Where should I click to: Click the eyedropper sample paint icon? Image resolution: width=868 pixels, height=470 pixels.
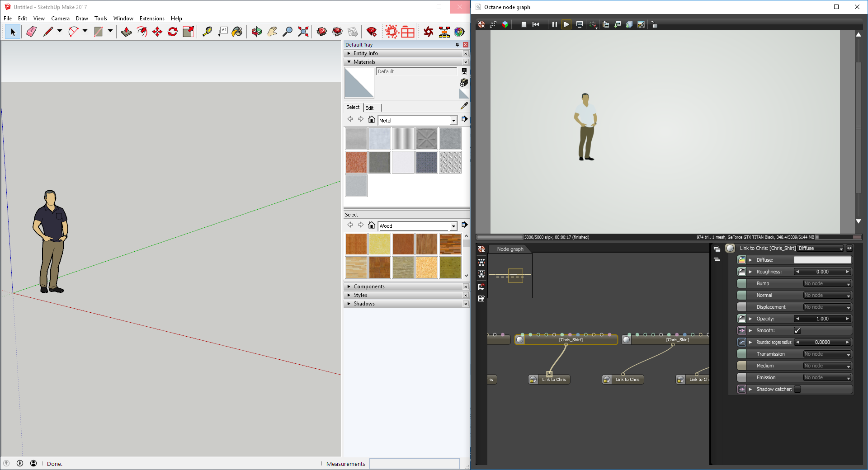[464, 106]
